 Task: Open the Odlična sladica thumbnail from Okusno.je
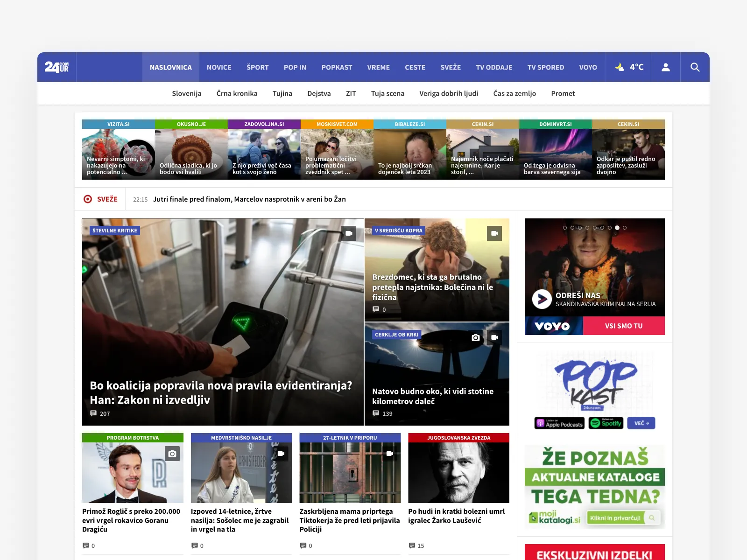(191, 154)
